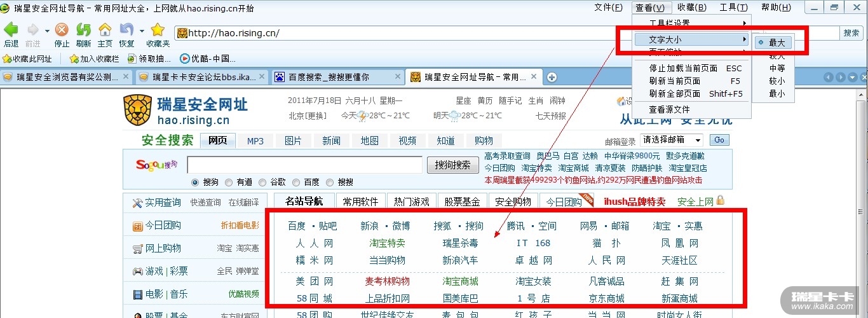Open the 淘宝特卖 link in 名站导航
The width and height of the screenshot is (868, 318).
click(387, 243)
